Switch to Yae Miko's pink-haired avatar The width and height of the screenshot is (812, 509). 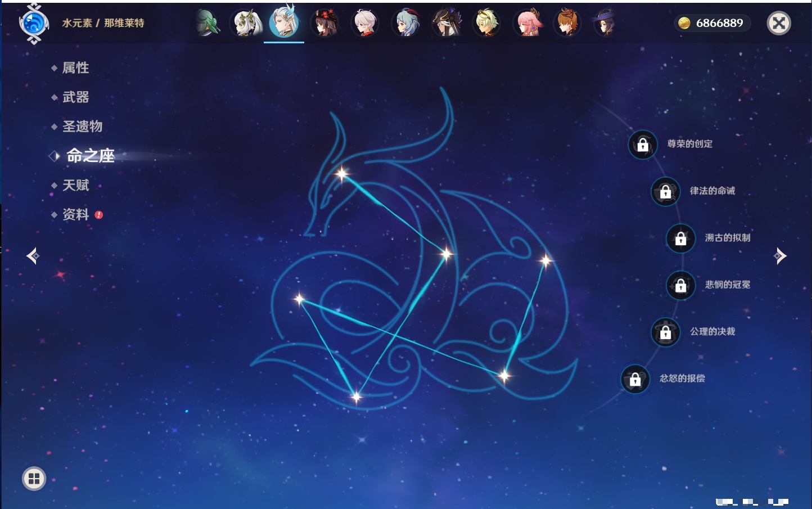point(528,23)
